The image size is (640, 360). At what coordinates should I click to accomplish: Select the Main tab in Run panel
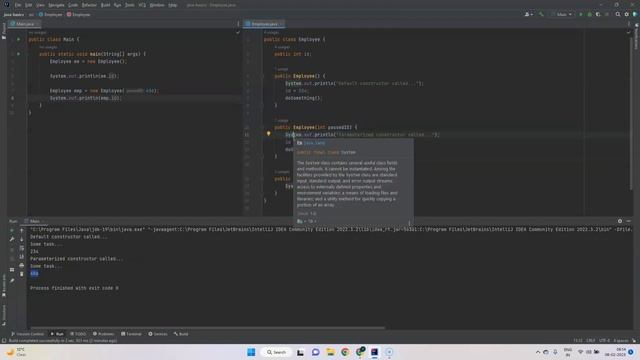point(33,221)
